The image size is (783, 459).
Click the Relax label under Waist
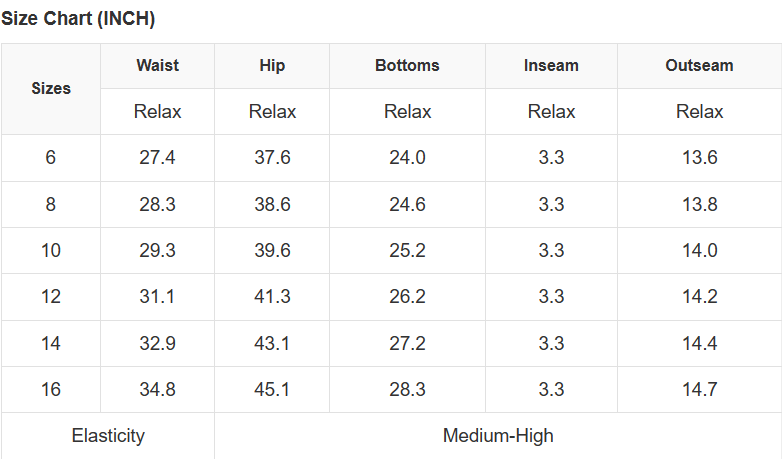[x=158, y=111]
